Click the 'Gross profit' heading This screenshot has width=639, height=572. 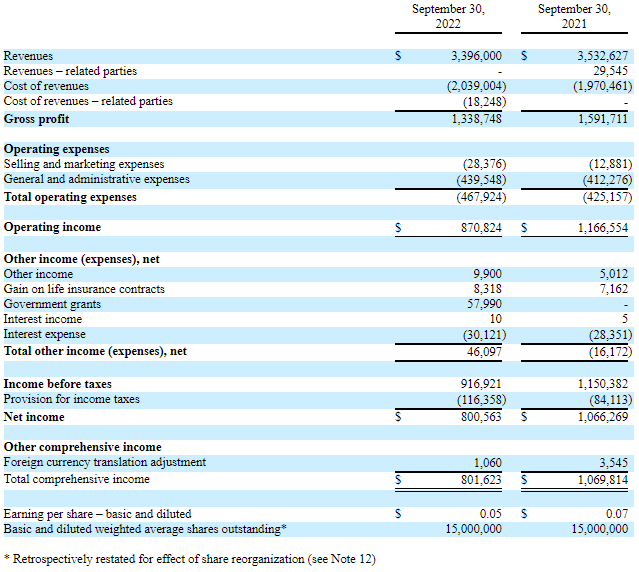click(x=36, y=119)
